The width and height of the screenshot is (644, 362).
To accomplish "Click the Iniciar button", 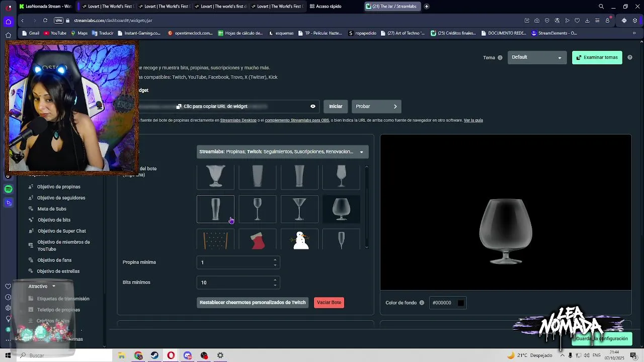I will pyautogui.click(x=336, y=106).
